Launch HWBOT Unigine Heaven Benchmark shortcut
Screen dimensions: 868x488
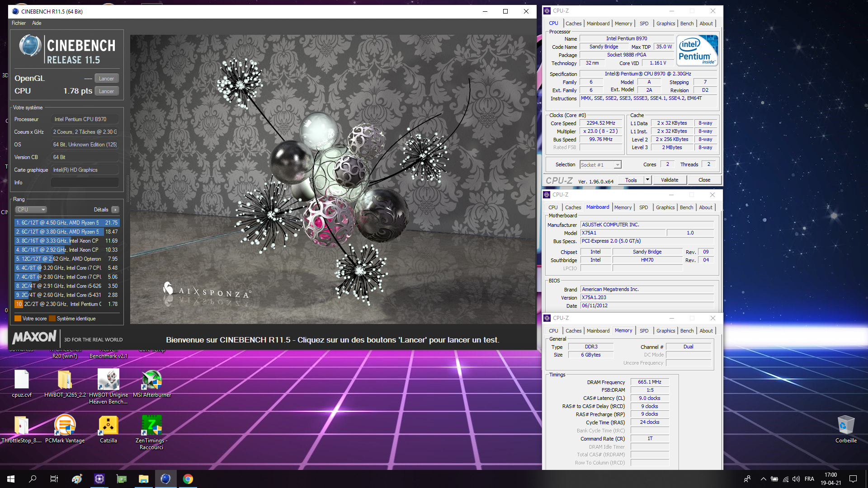108,386
